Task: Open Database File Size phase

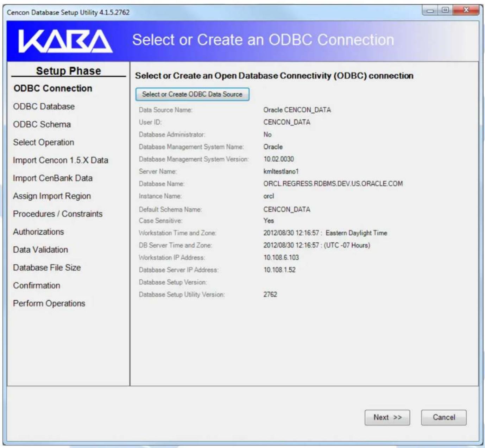Action: coord(47,267)
